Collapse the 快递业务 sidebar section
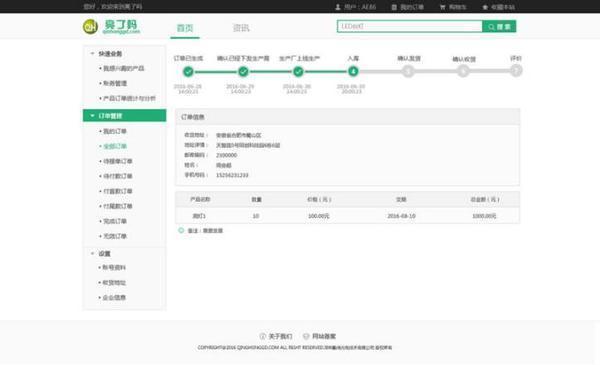Image resolution: width=600 pixels, height=365 pixels. (92, 54)
